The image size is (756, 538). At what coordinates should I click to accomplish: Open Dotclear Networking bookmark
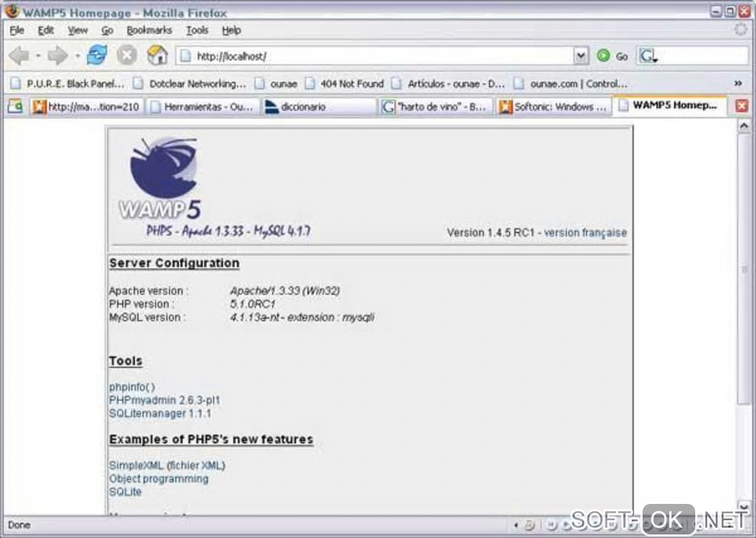click(x=190, y=84)
